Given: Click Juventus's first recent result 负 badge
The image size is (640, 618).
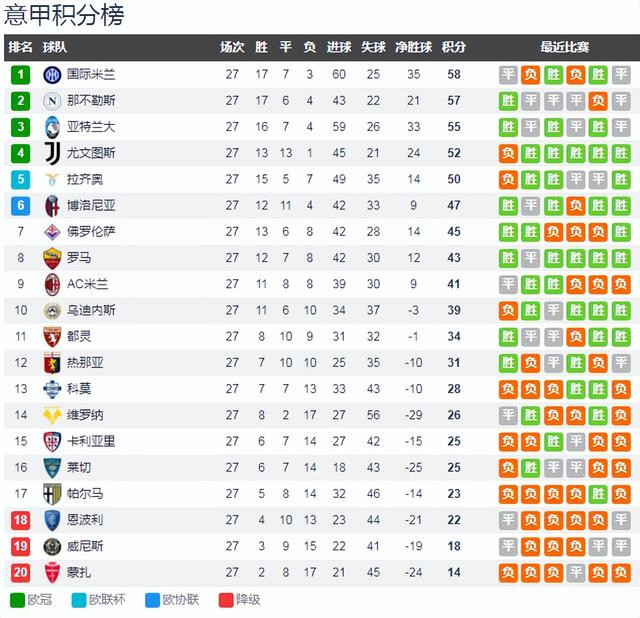Looking at the screenshot, I should coord(508,153).
